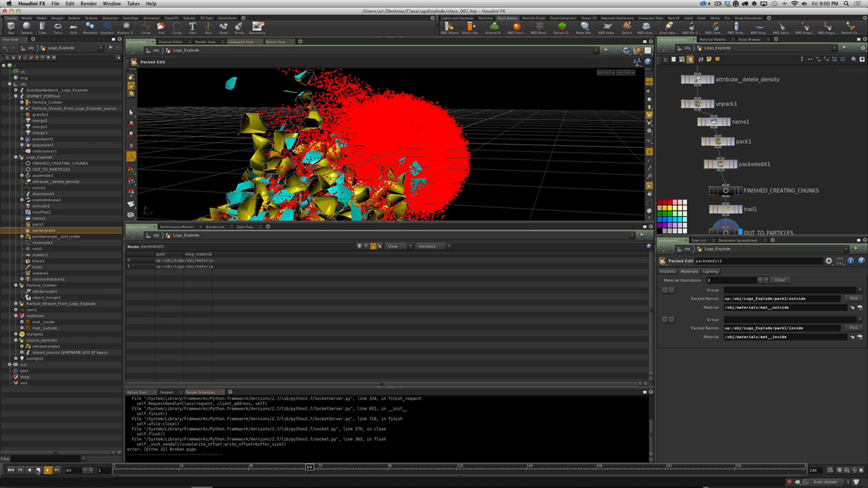Viewport: 868px width, 488px height.
Task: Click the packededit1 node in the network
Action: [x=720, y=164]
